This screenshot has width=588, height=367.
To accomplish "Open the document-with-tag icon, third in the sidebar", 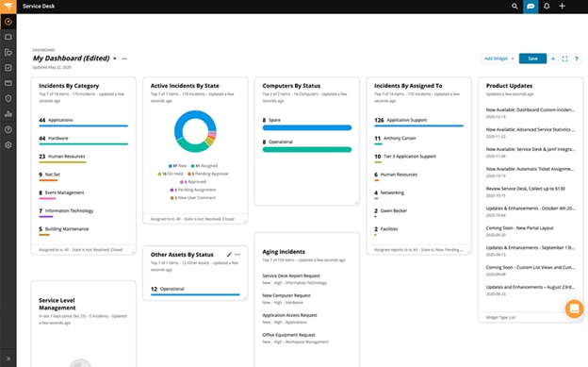I will (x=8, y=52).
